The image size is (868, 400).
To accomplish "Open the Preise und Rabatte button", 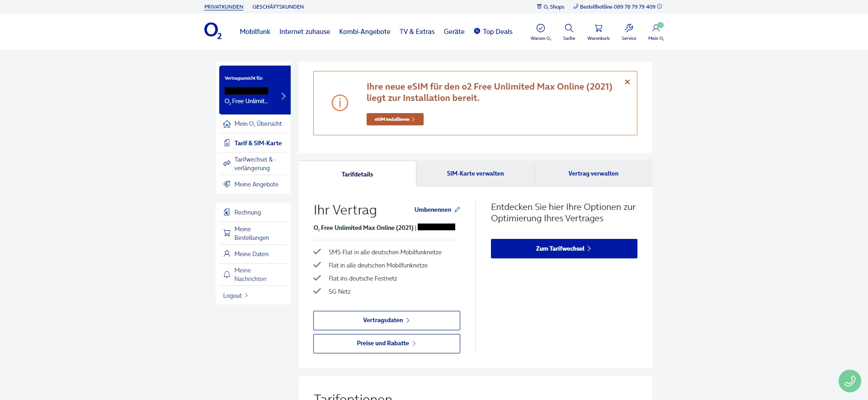I will click(x=387, y=343).
